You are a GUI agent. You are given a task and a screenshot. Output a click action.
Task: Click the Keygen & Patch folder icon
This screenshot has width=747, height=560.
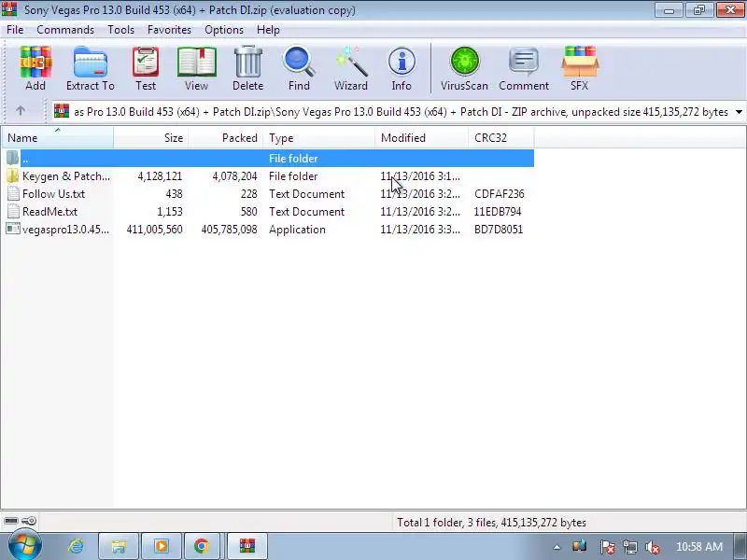click(x=13, y=176)
